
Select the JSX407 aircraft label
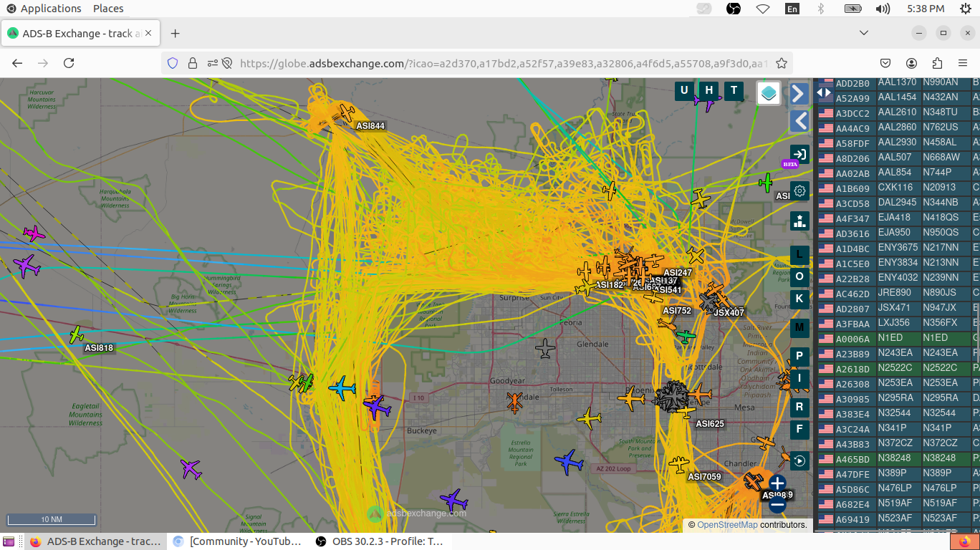click(x=729, y=313)
